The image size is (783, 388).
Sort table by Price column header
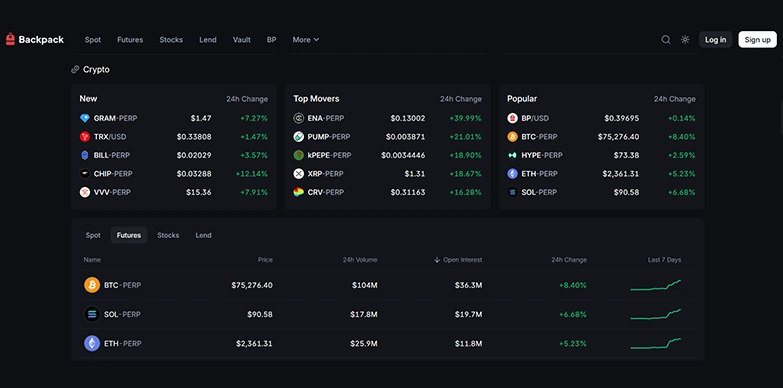click(265, 260)
